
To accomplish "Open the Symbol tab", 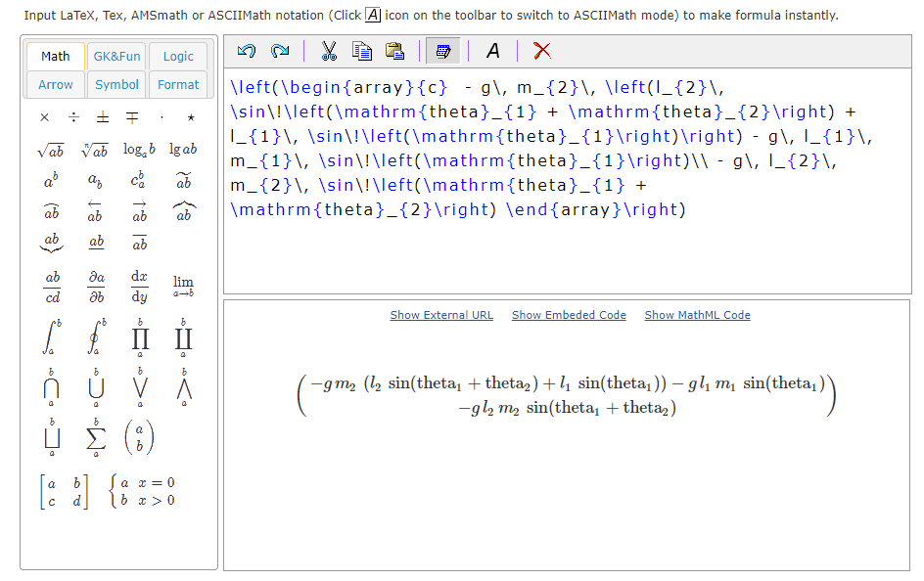I will pyautogui.click(x=116, y=85).
